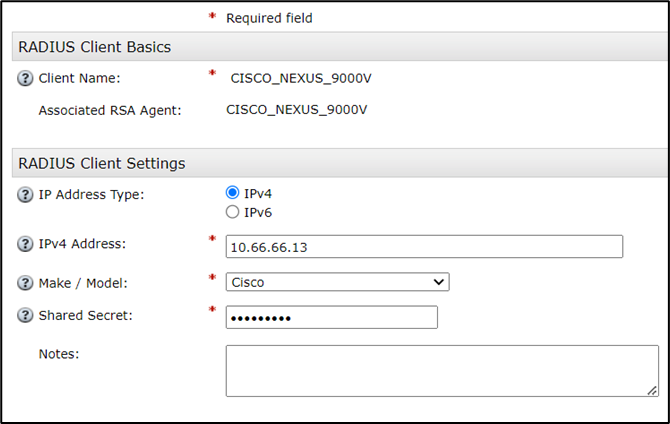Click the help icon beside IPv4 Address

pos(26,244)
